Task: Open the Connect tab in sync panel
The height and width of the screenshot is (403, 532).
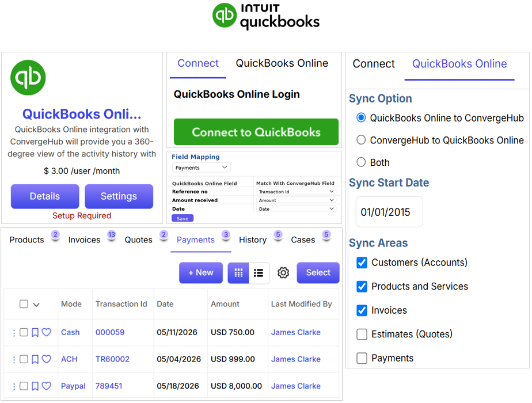Action: (x=374, y=64)
